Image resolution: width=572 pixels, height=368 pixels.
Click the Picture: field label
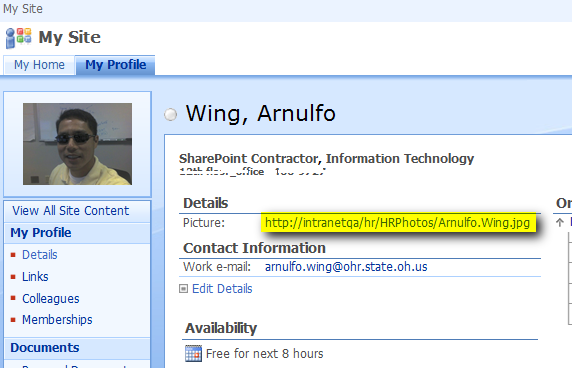[204, 222]
